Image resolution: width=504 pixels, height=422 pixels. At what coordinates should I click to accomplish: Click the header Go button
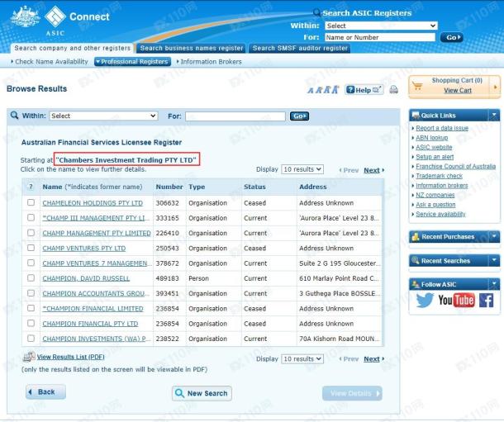coord(452,37)
